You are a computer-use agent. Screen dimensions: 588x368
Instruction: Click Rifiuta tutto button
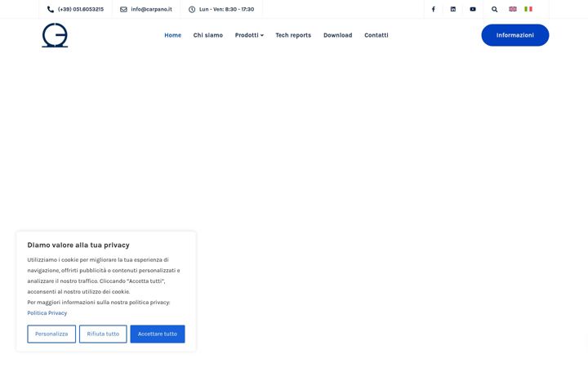(103, 334)
